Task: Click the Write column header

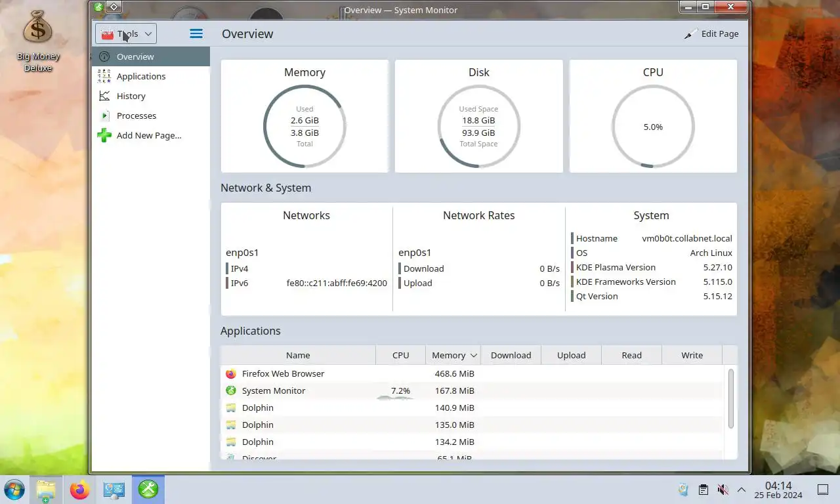Action: (692, 355)
